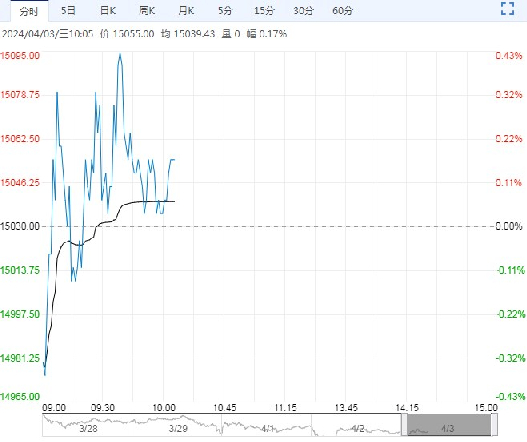The image size is (527, 442).
Task: Click the gray 4/3 selected range block
Action: click(449, 425)
